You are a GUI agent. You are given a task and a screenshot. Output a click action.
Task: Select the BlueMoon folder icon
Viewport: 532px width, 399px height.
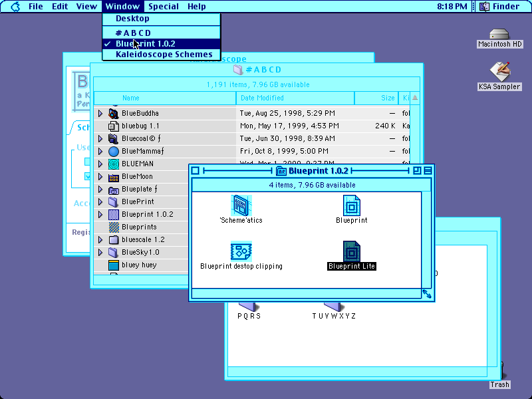click(x=113, y=177)
